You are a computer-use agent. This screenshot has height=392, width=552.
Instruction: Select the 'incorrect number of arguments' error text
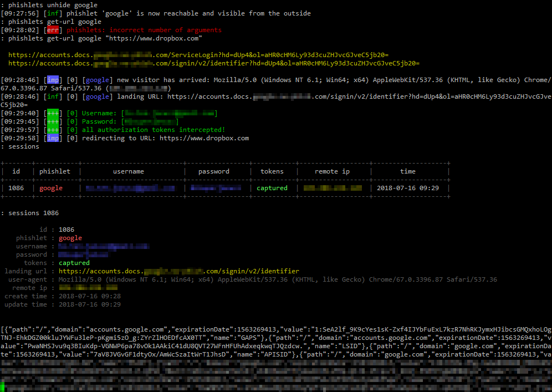tap(166, 30)
